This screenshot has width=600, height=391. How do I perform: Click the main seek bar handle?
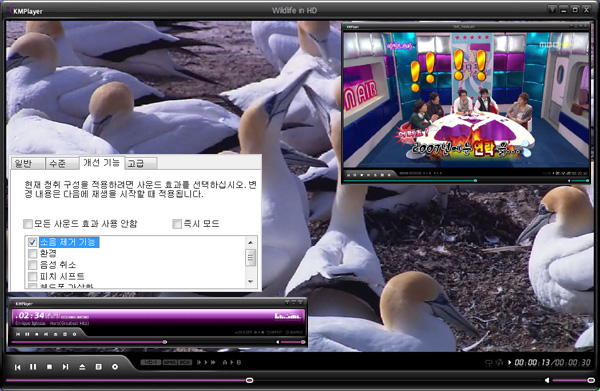click(249, 380)
